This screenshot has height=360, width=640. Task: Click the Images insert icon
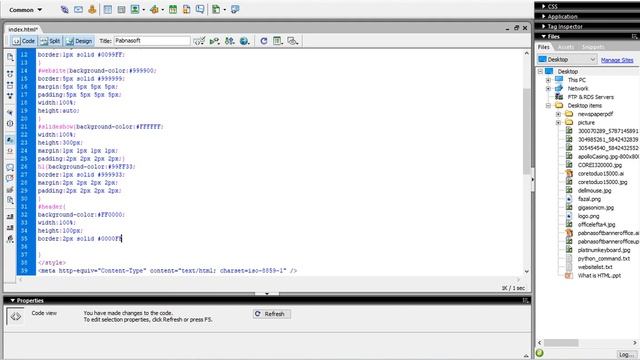pos(135,9)
